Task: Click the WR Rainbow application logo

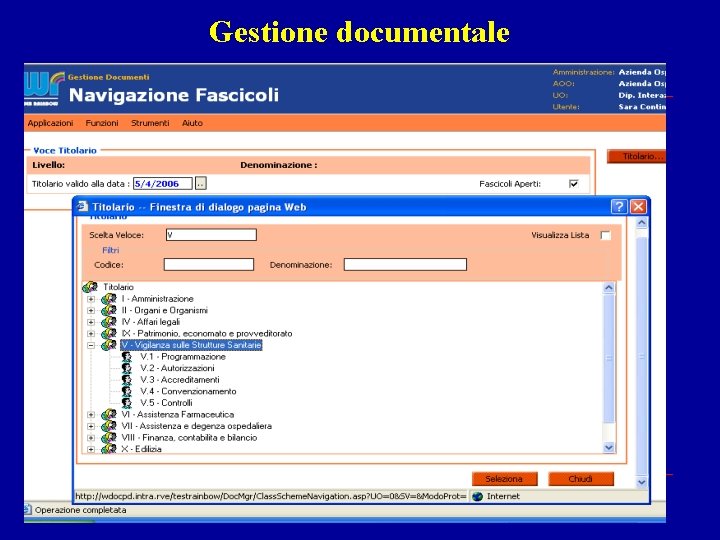Action: pyautogui.click(x=44, y=89)
